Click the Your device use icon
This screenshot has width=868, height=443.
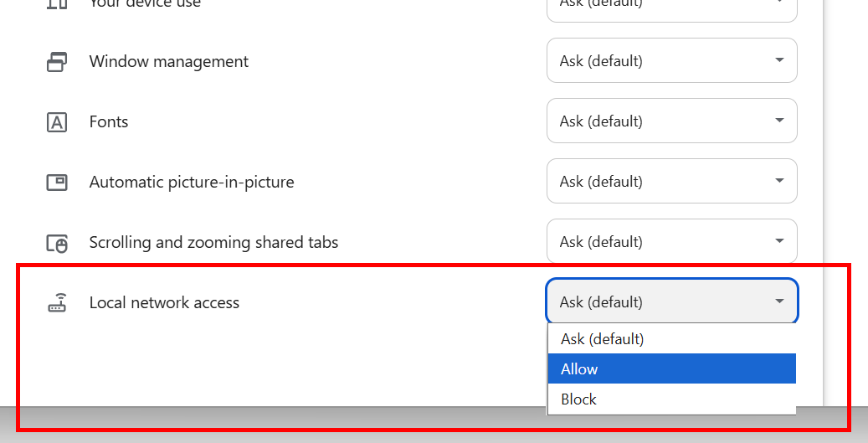[56, 4]
